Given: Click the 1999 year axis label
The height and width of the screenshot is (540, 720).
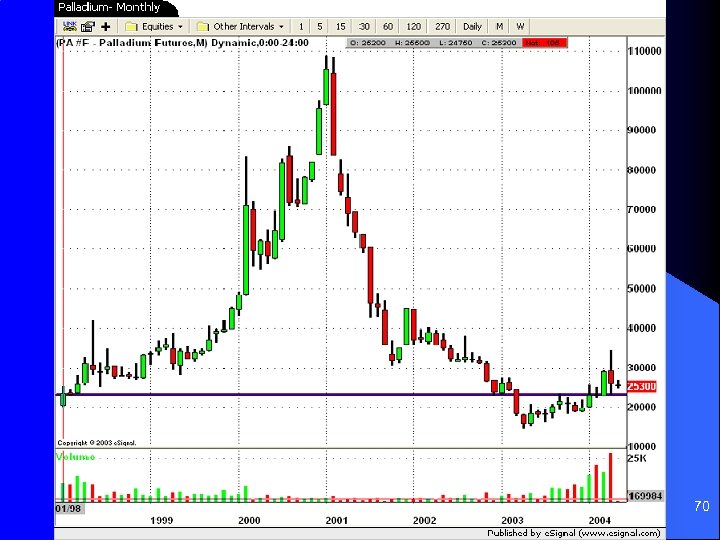Looking at the screenshot, I should 162,520.
